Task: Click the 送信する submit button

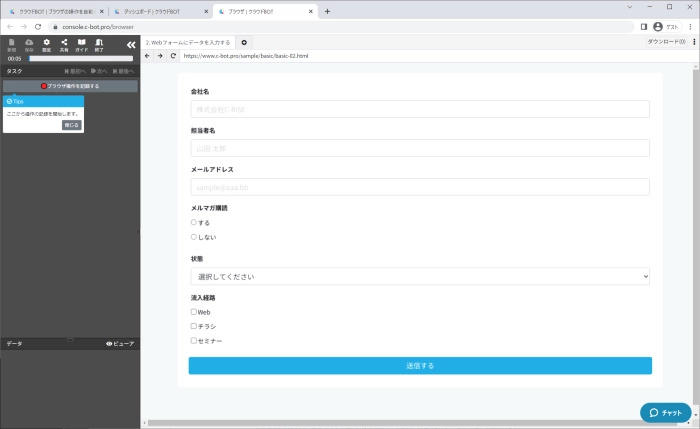Action: click(420, 366)
